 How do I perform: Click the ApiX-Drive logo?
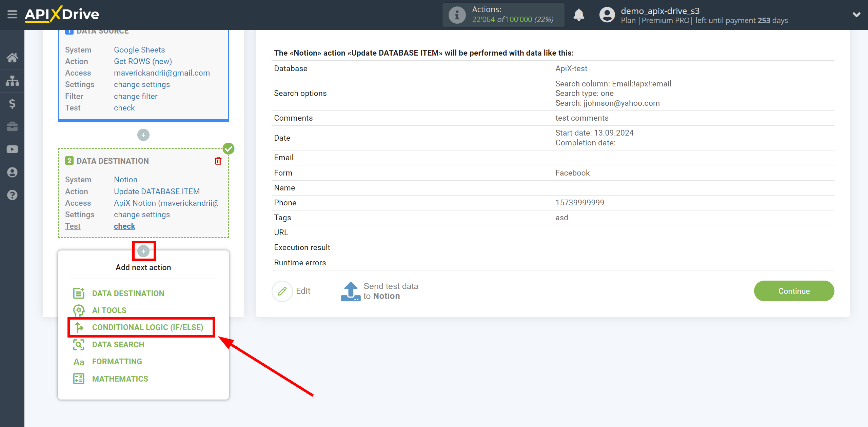tap(62, 14)
